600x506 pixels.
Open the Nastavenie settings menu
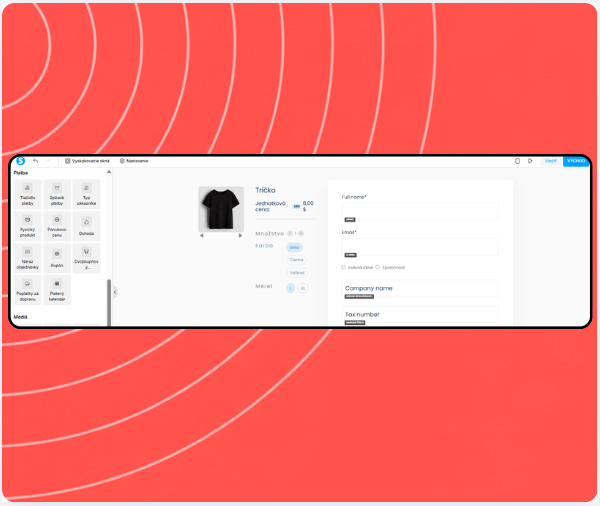[134, 161]
